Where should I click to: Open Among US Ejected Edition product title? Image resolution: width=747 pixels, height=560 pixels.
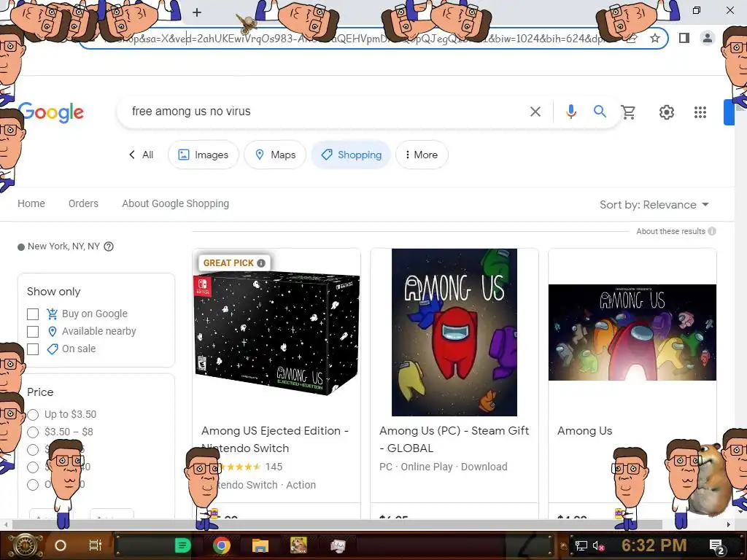click(x=275, y=439)
